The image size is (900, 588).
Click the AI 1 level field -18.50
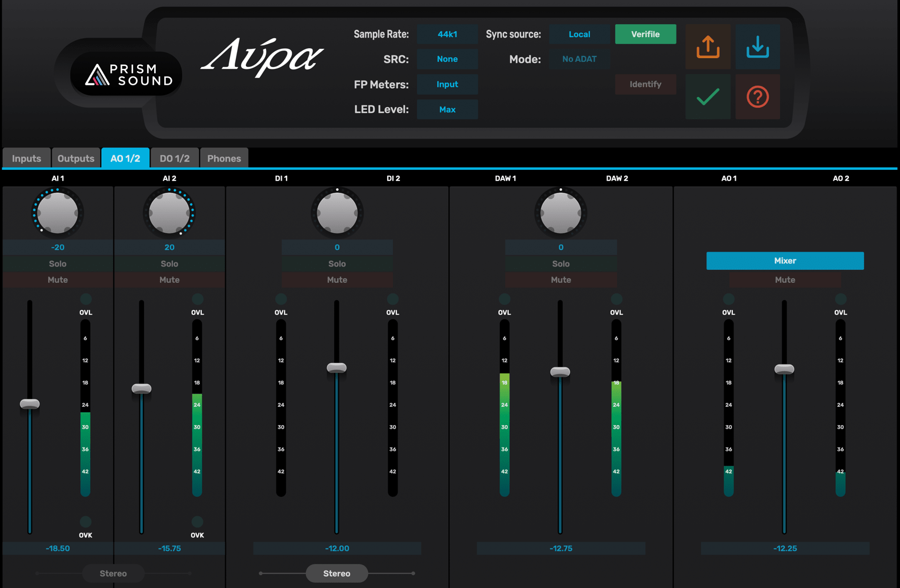point(58,548)
